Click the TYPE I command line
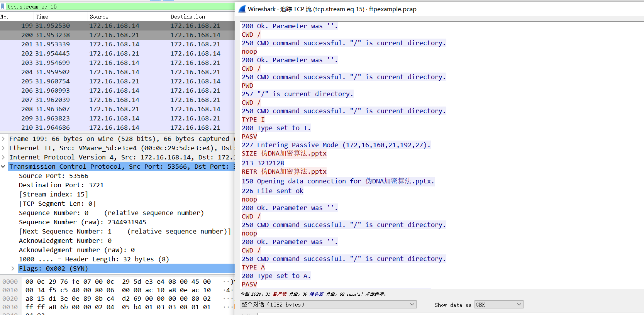Viewport: 644px width, 315px height. 253,119
